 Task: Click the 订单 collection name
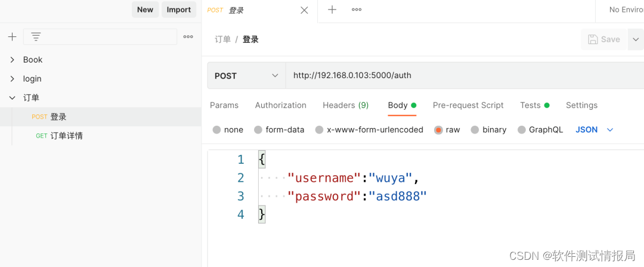click(31, 98)
